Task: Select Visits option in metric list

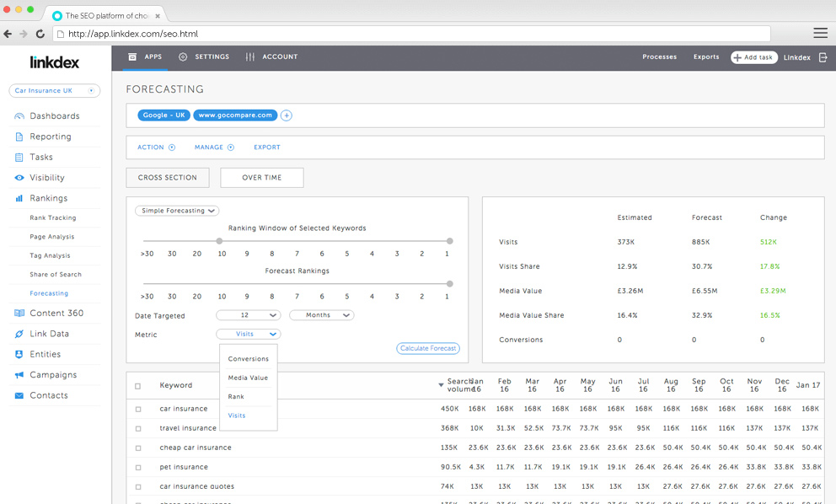Action: 237,416
